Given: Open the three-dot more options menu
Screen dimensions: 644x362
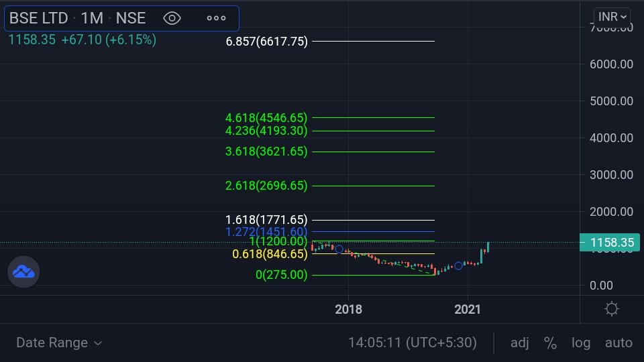Looking at the screenshot, I should [216, 18].
